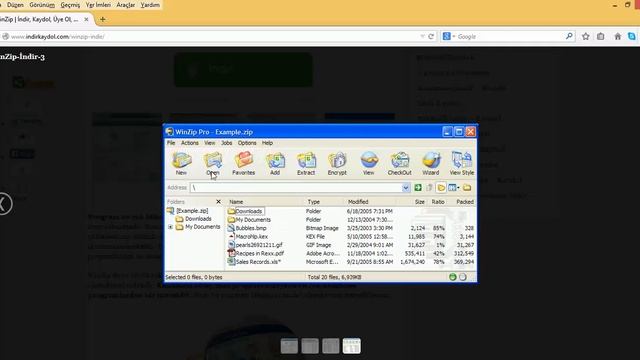Select the Recipes in Rexx.pdf file

click(351, 253)
